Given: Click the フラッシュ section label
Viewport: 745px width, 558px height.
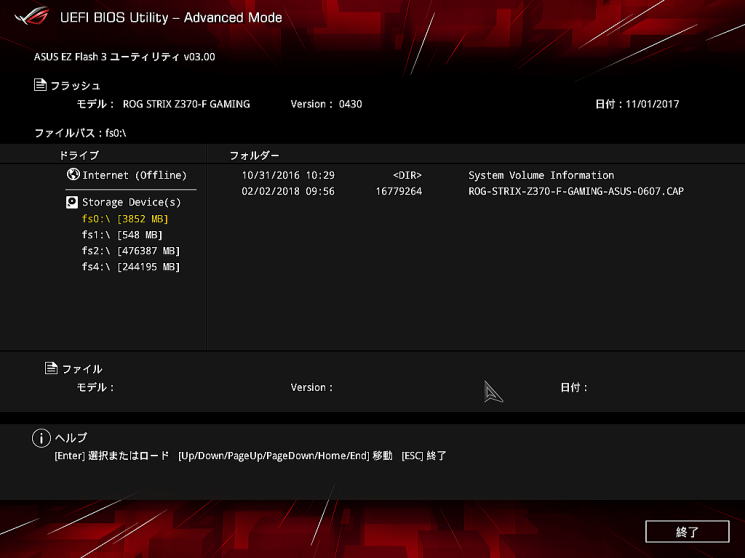Looking at the screenshot, I should pos(75,86).
